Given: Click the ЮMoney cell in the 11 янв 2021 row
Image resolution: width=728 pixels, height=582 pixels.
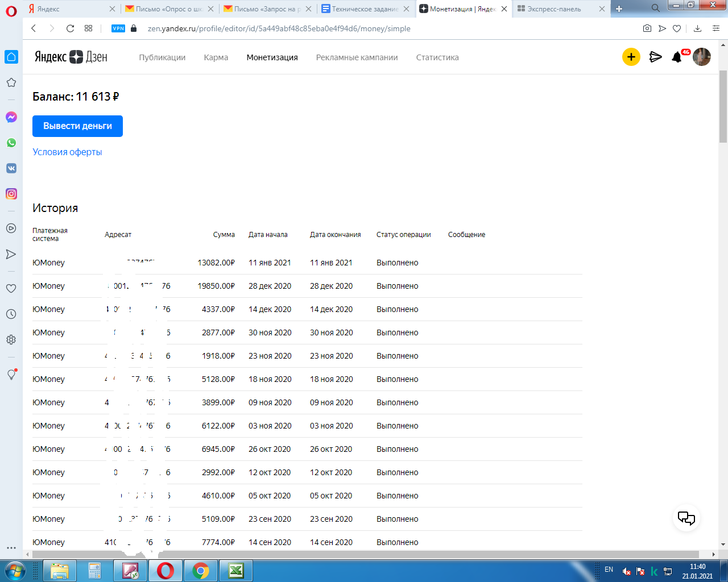Looking at the screenshot, I should pyautogui.click(x=48, y=263).
